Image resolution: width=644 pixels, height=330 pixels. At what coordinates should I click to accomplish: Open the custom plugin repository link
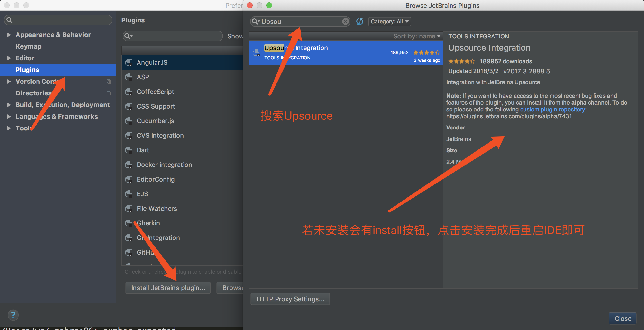click(552, 110)
